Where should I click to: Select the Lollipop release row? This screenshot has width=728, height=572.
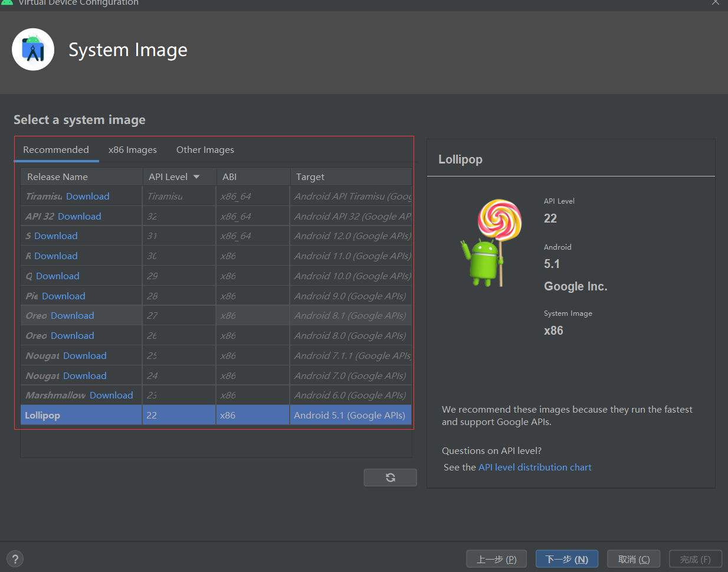click(x=216, y=415)
